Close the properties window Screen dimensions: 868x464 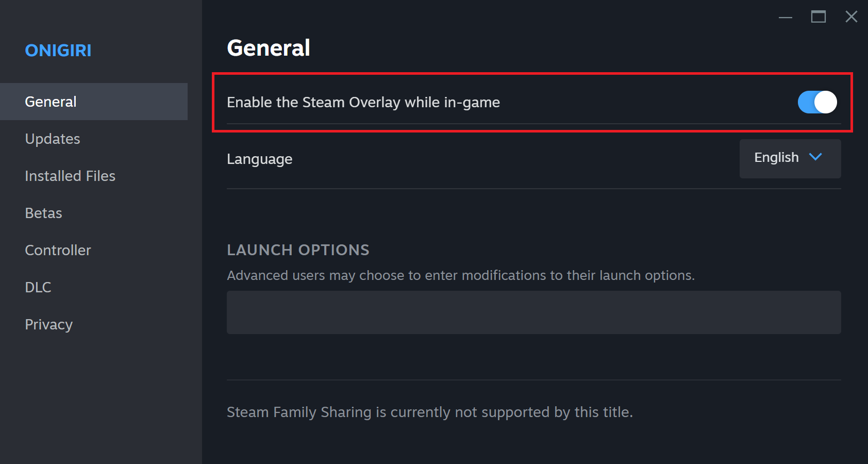tap(851, 17)
